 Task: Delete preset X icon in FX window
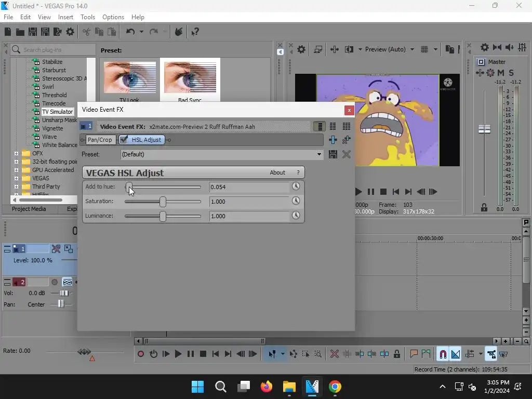346,154
